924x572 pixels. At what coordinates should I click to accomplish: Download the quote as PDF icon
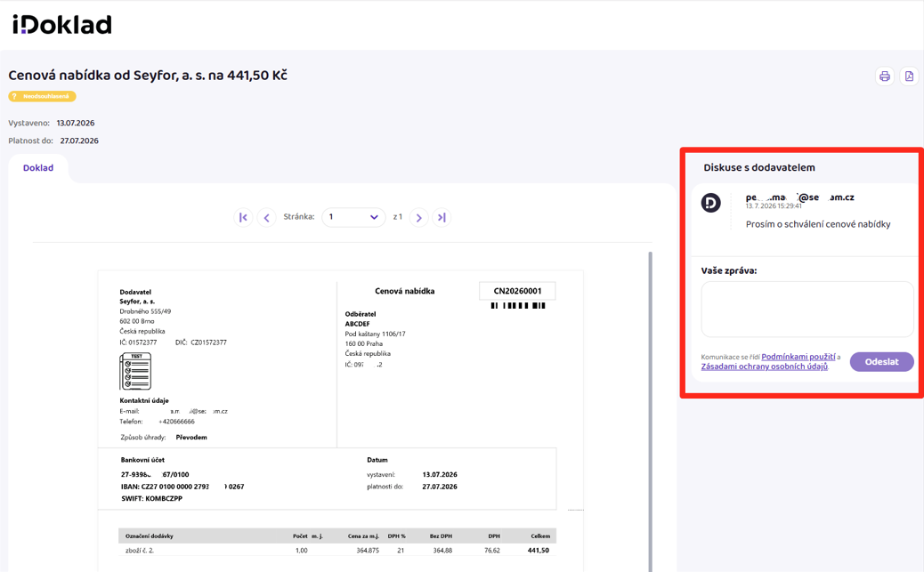coord(909,77)
